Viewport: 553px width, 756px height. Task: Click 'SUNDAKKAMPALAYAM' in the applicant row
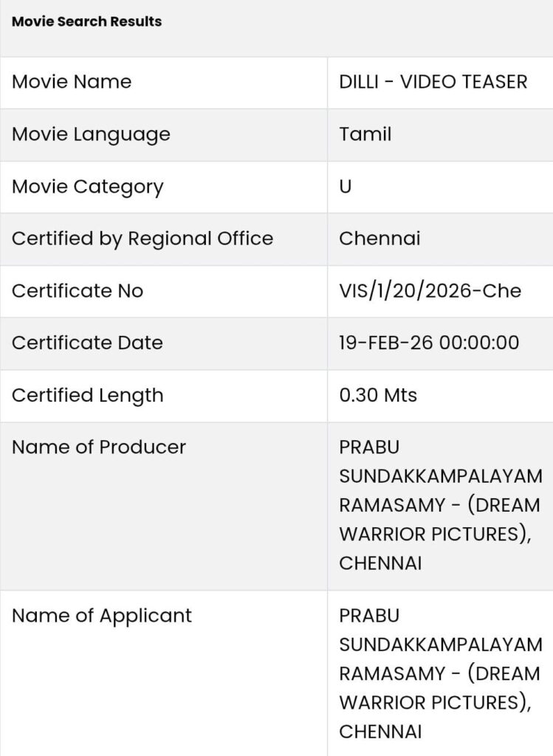440,645
